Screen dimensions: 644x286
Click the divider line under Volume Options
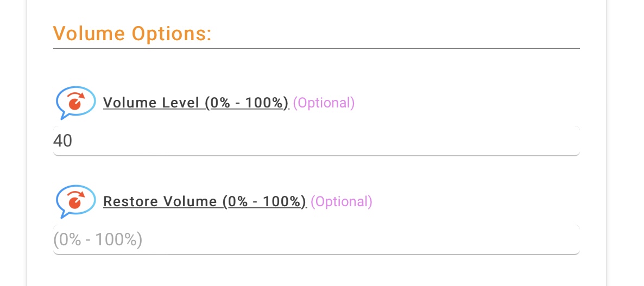tap(316, 48)
